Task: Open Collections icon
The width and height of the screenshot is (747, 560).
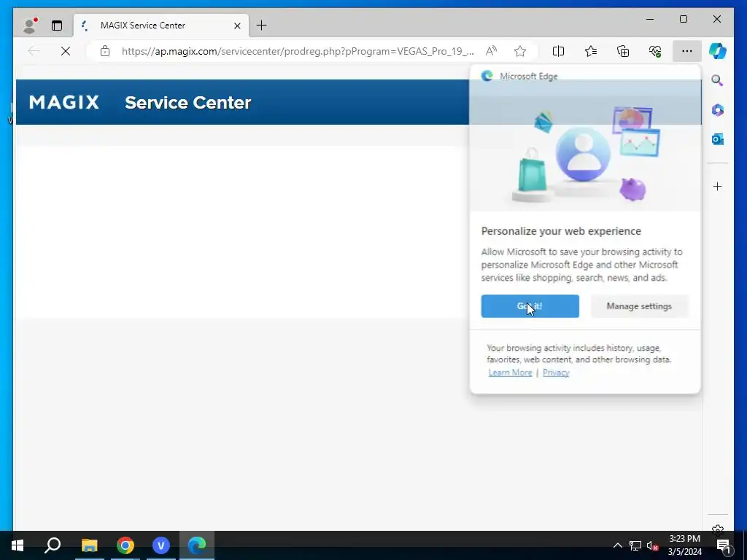Action: (x=623, y=51)
